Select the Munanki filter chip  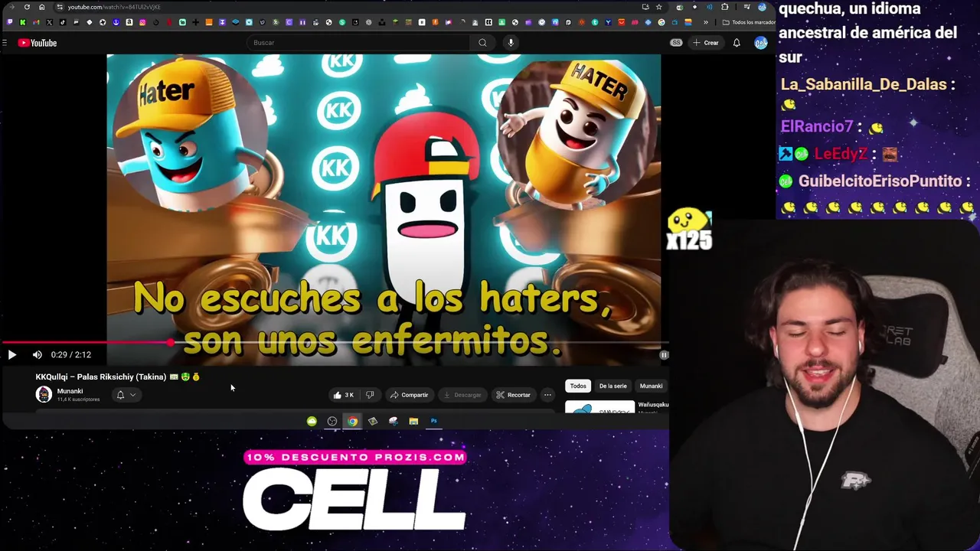click(651, 386)
